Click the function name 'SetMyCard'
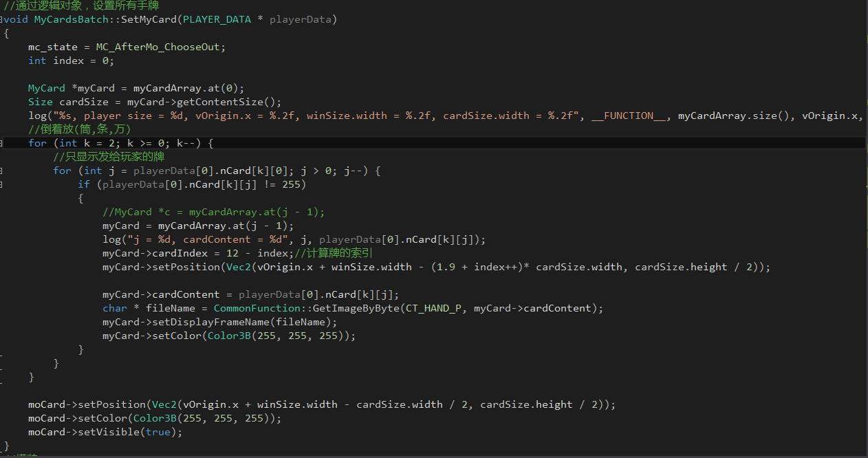This screenshot has width=868, height=458. point(149,19)
